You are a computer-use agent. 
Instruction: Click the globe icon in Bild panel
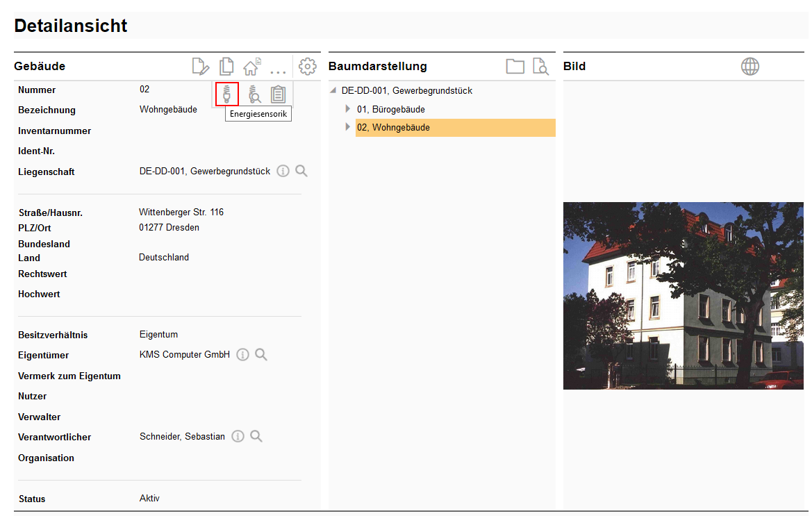(749, 67)
